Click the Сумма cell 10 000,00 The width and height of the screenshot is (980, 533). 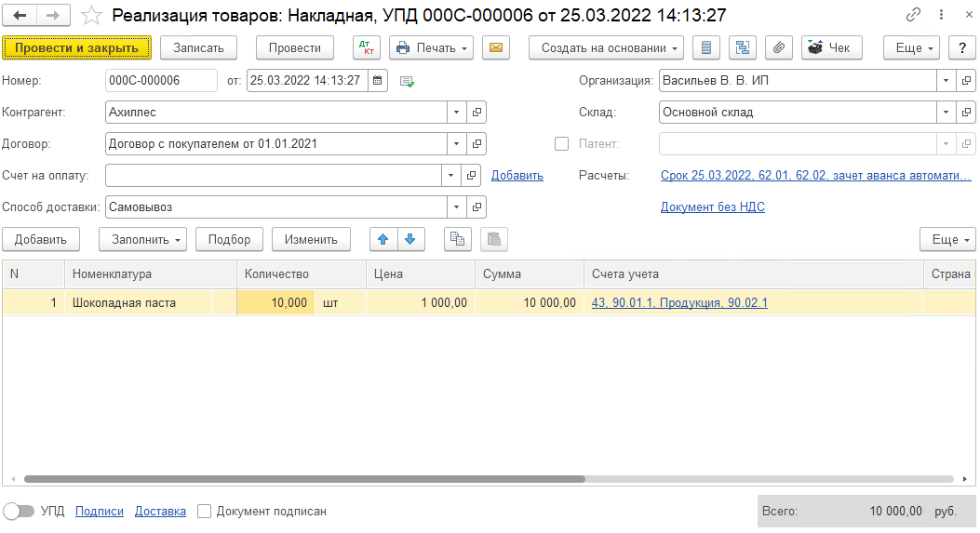(x=530, y=302)
